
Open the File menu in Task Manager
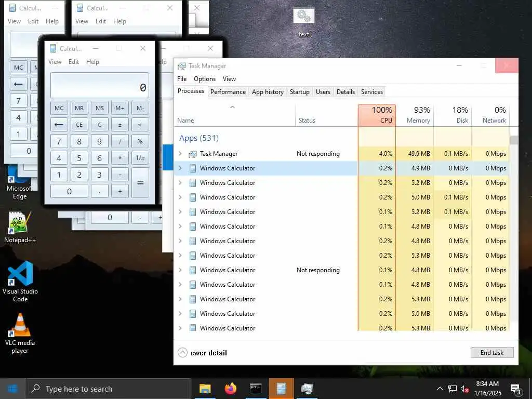[x=182, y=79]
